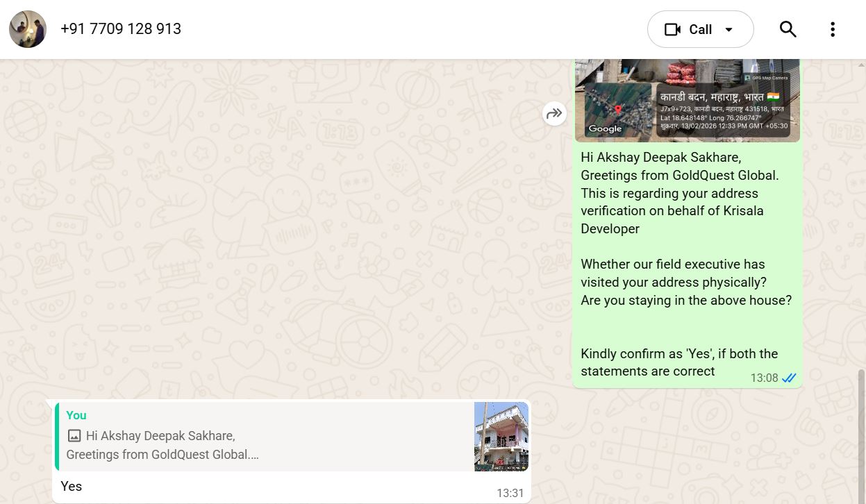
Task: Open the house thumbnail in quoted reply
Action: tap(501, 436)
